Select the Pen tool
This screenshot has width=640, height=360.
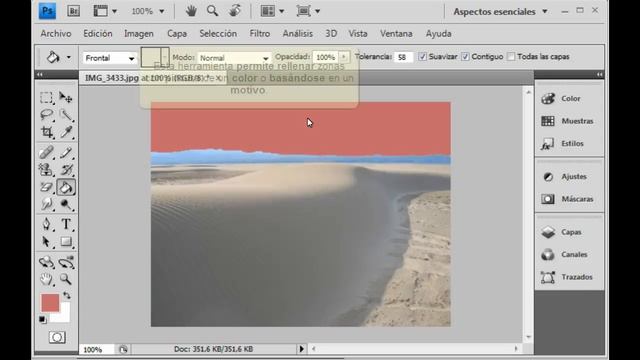pos(47,224)
